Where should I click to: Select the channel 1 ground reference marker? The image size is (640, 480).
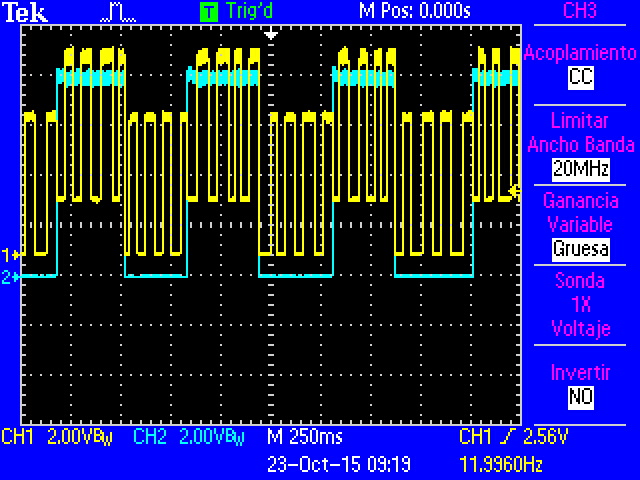10,254
